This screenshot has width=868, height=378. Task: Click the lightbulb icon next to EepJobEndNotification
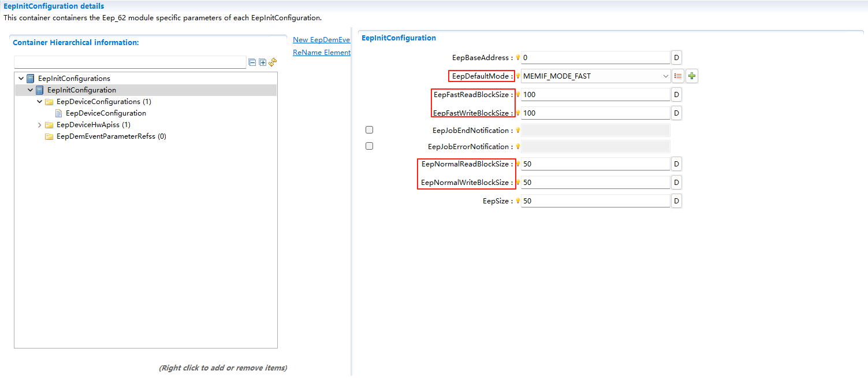(518, 131)
